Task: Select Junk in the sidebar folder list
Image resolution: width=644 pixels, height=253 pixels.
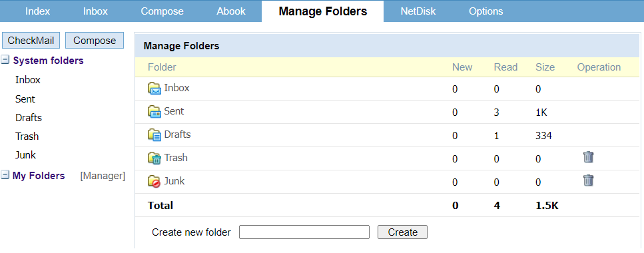Action: [25, 155]
